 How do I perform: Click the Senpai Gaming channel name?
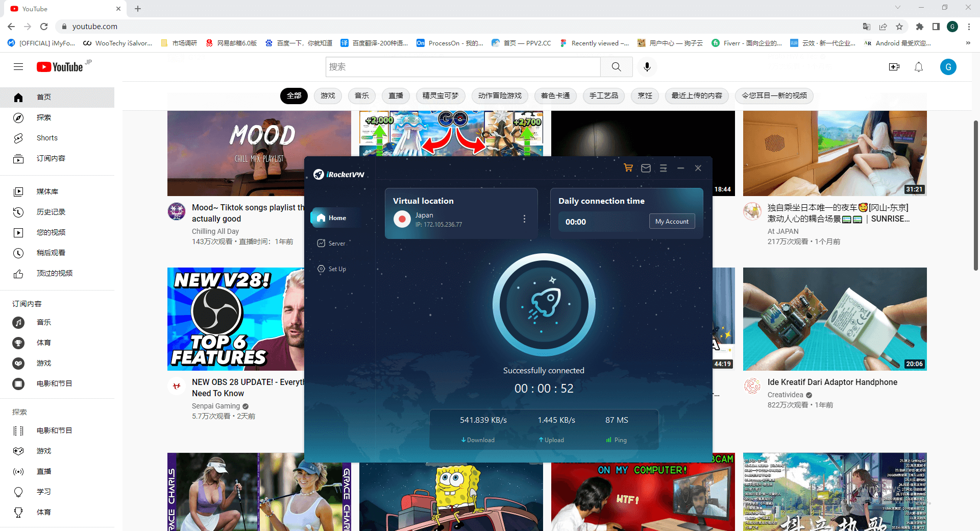[216, 406]
